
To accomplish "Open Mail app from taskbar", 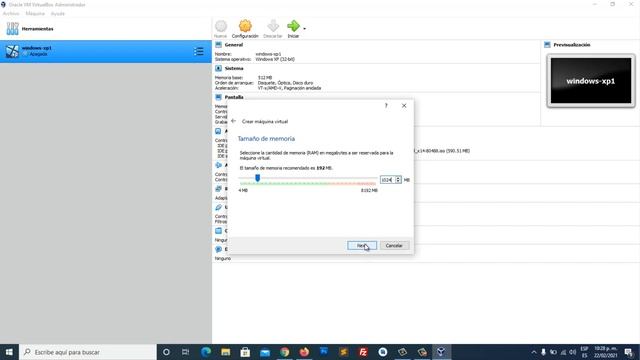I will coord(265,352).
